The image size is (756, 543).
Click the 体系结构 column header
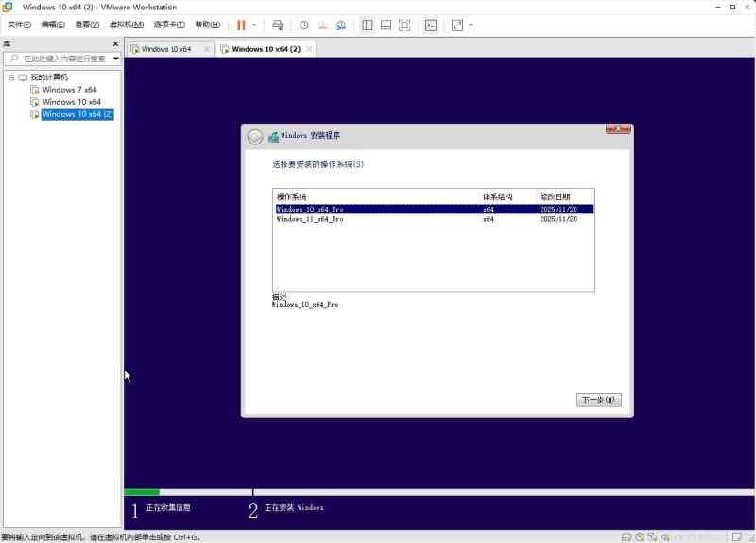click(497, 196)
